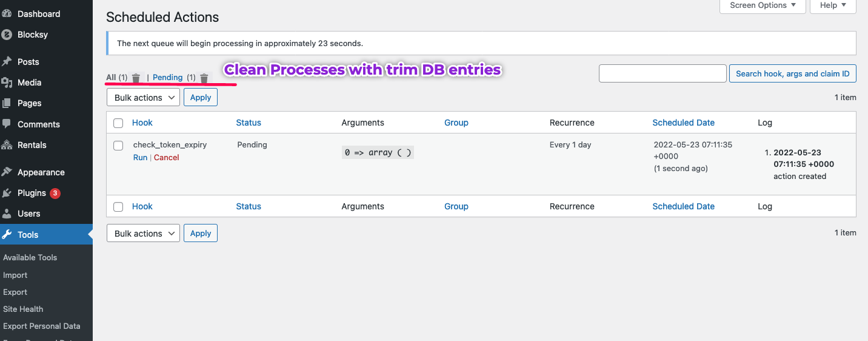Toggle the select-all checkbox in table header
868x341 pixels.
[x=118, y=123]
